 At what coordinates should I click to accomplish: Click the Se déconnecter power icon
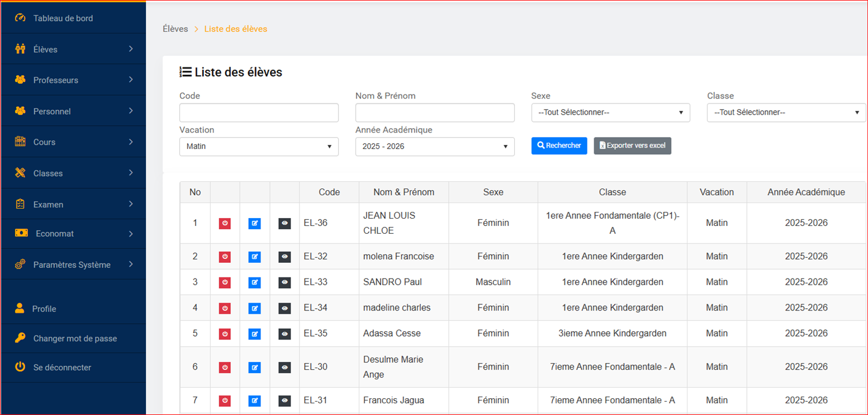[20, 367]
